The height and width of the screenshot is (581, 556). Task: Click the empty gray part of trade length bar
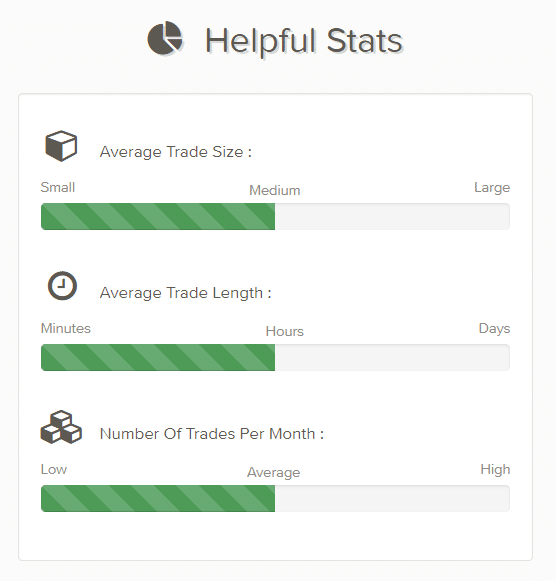[392, 358]
